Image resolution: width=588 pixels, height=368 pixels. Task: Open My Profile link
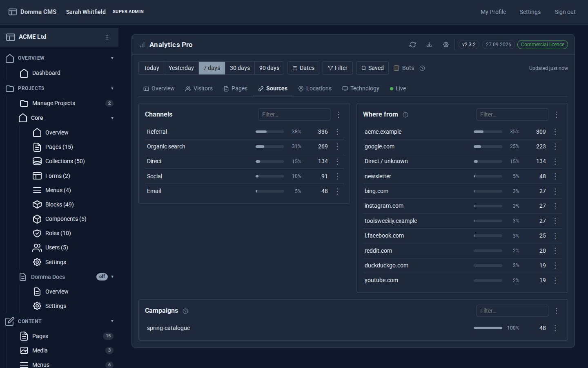[x=493, y=12]
